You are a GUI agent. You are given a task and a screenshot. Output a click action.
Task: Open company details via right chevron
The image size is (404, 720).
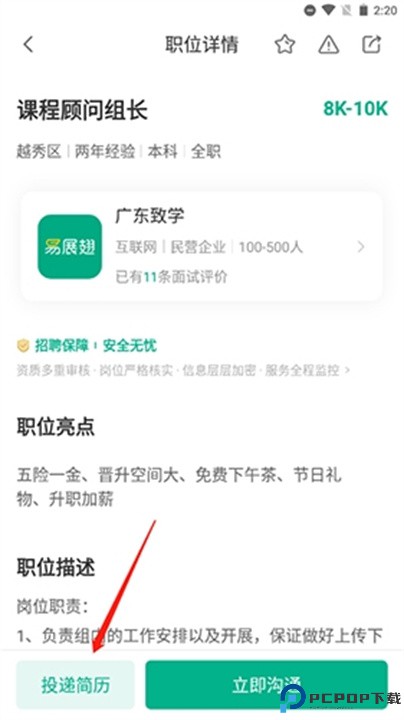[361, 247]
